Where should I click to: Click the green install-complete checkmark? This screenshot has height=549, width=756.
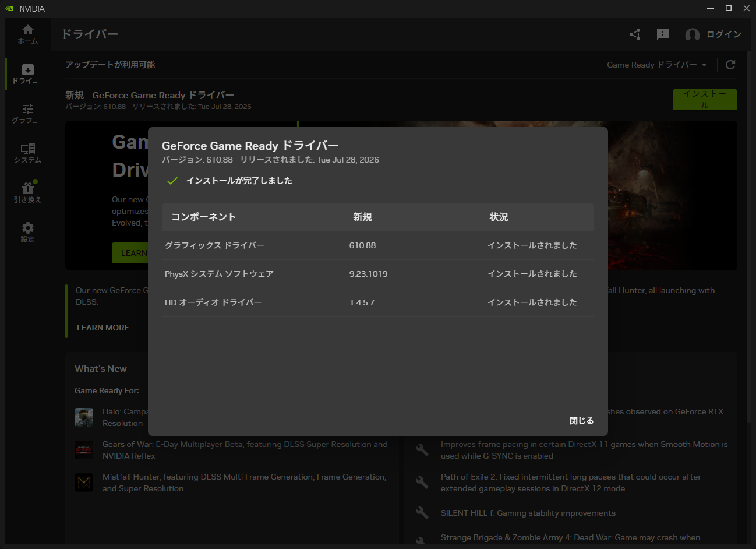click(x=172, y=181)
